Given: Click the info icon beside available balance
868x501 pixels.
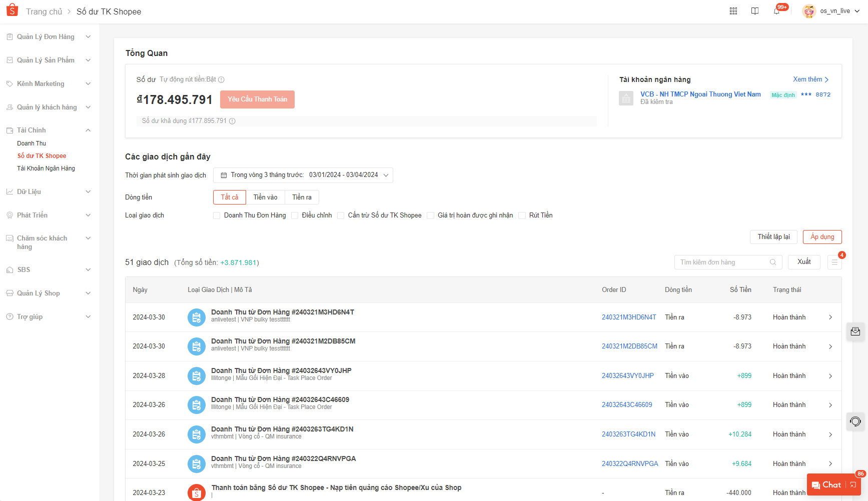Looking at the screenshot, I should tap(232, 121).
